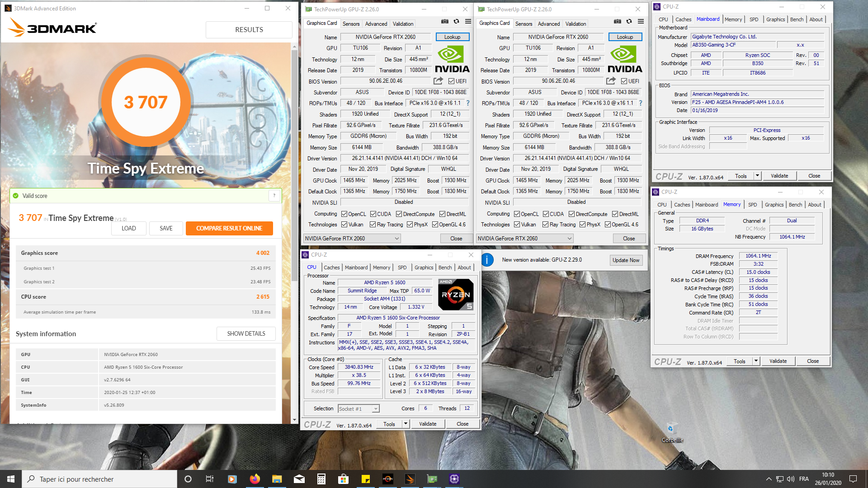
Task: Expand Tools dropdown arrow in CPU-Z Mainboard window
Action: coord(757,176)
